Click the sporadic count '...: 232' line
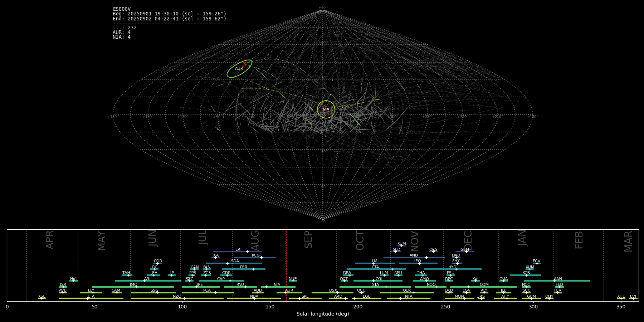This screenshot has width=644, height=322. point(125,28)
